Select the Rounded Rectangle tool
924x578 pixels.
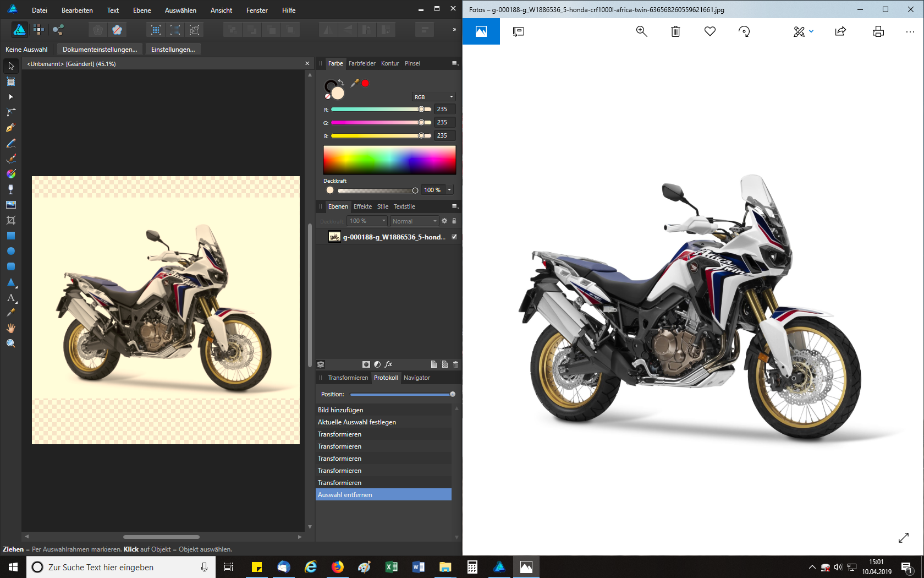(11, 266)
